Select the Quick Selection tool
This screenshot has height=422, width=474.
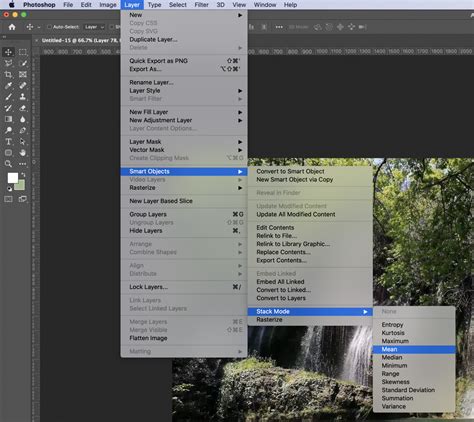point(23,63)
